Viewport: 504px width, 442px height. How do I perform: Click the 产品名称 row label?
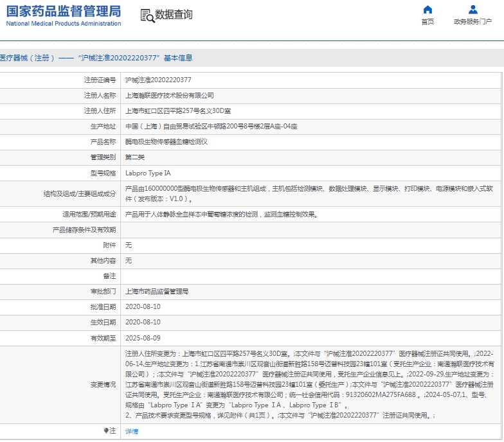click(103, 141)
